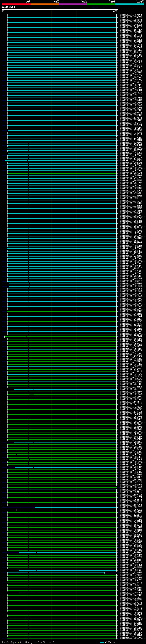146x644 pixels.
Task: Select hit label UniRef100_P02365
Action: [131, 399]
